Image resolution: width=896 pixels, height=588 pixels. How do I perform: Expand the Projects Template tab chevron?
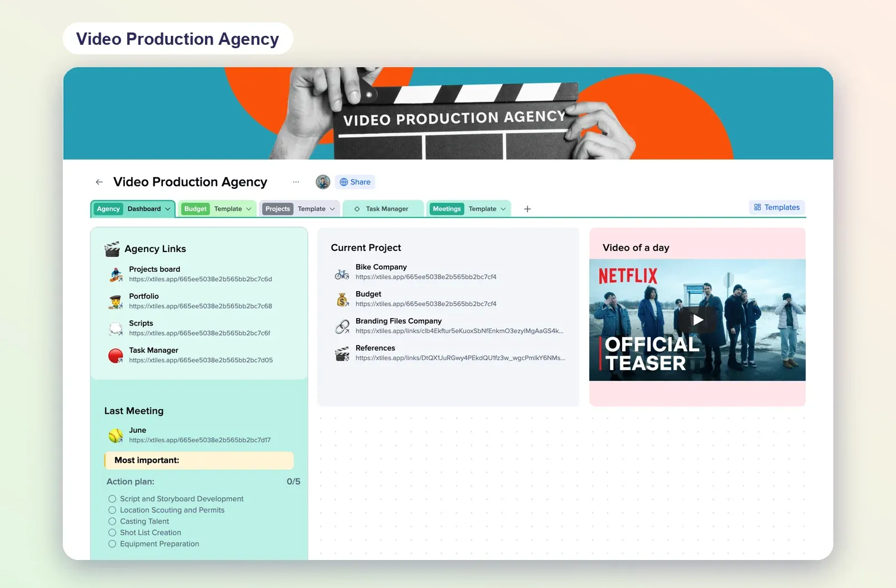click(332, 209)
